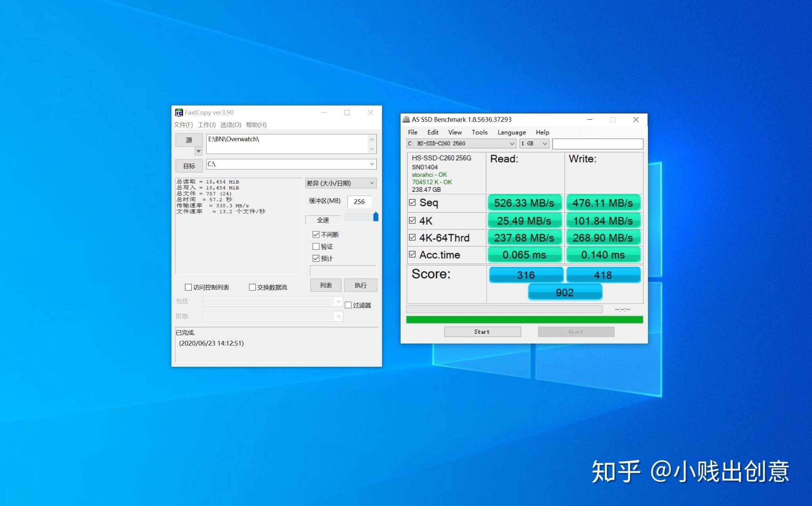Uncheck the 4K-64Thrd test checkbox

[x=412, y=237]
